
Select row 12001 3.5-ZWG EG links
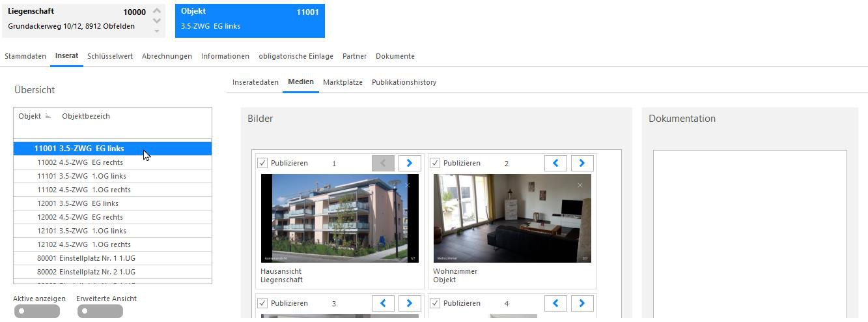point(113,203)
